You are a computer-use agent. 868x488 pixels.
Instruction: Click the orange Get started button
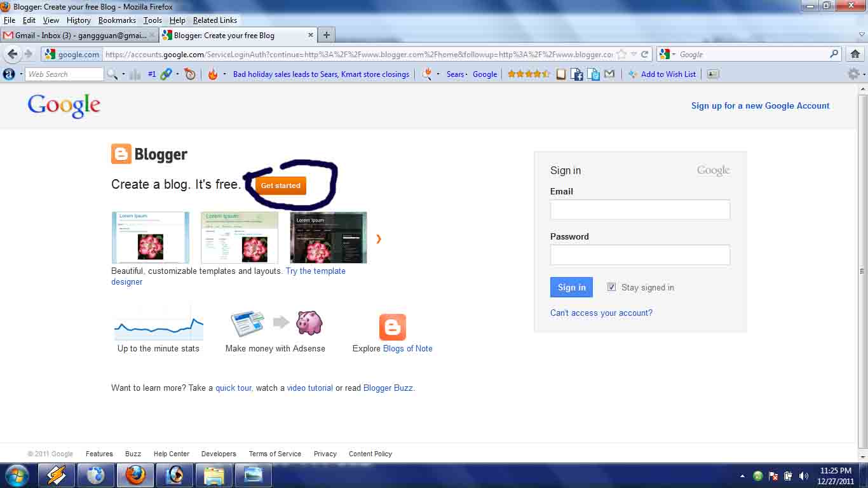pyautogui.click(x=280, y=186)
